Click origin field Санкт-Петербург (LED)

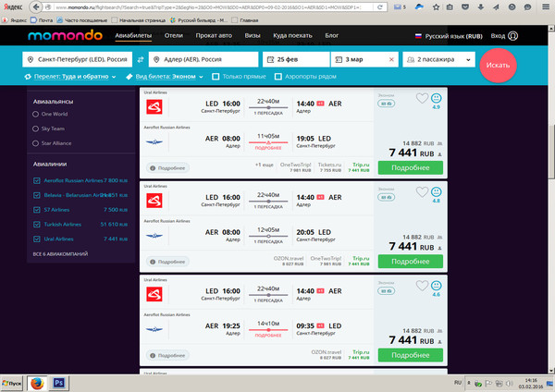(x=77, y=59)
